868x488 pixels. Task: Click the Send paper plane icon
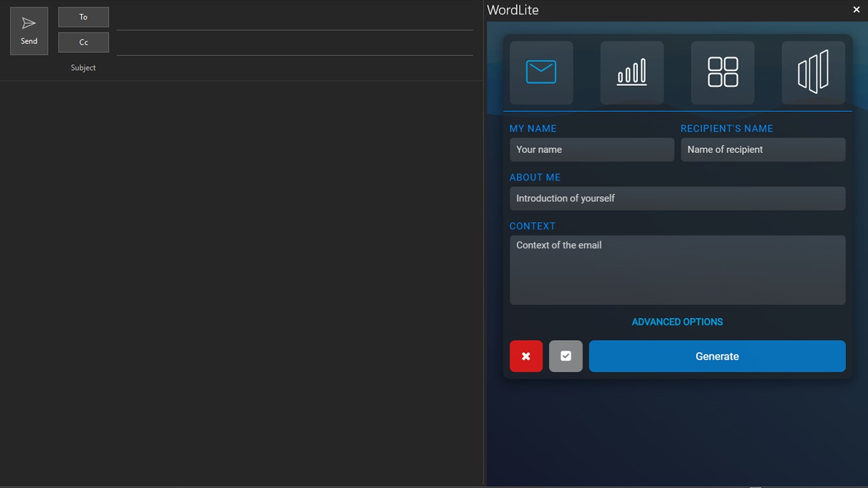pyautogui.click(x=29, y=24)
